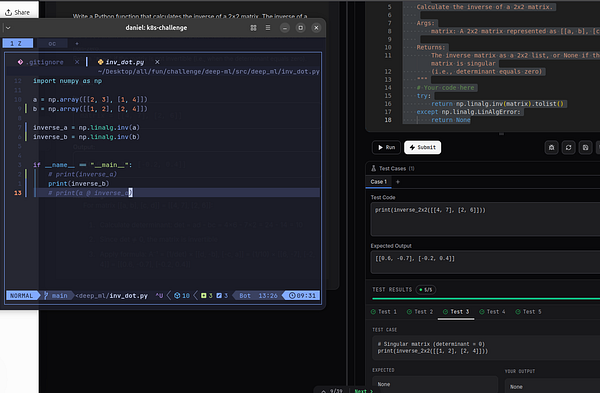
Task: Click the 5/5 test results badge
Action: 426,290
